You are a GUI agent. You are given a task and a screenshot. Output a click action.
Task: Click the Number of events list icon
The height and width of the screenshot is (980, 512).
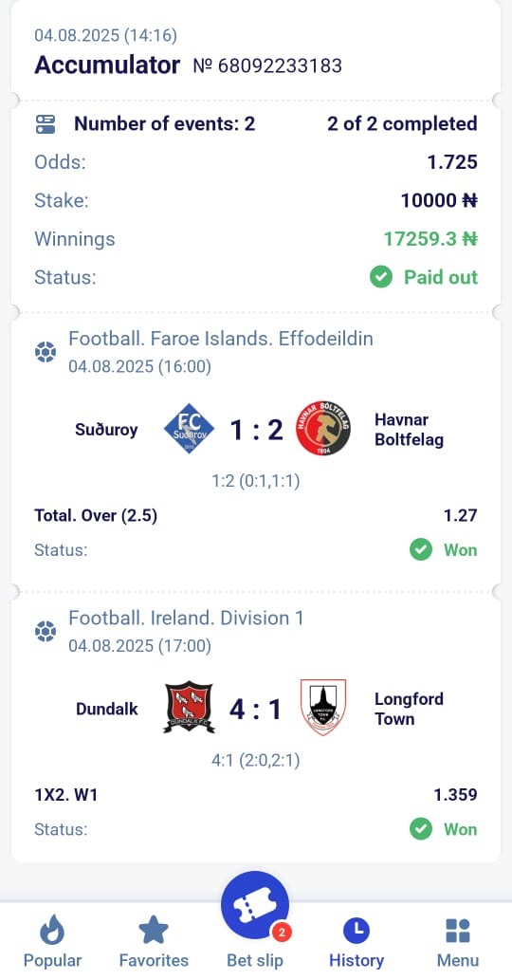tap(46, 123)
